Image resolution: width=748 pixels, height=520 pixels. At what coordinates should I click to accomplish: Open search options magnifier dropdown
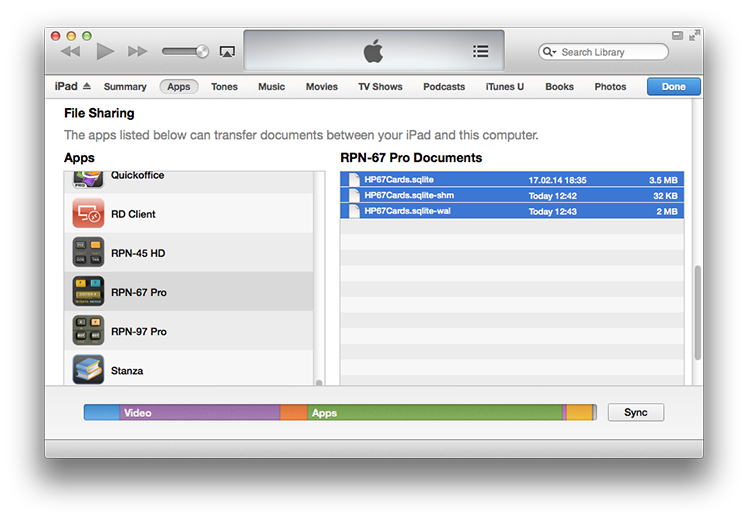tap(550, 52)
